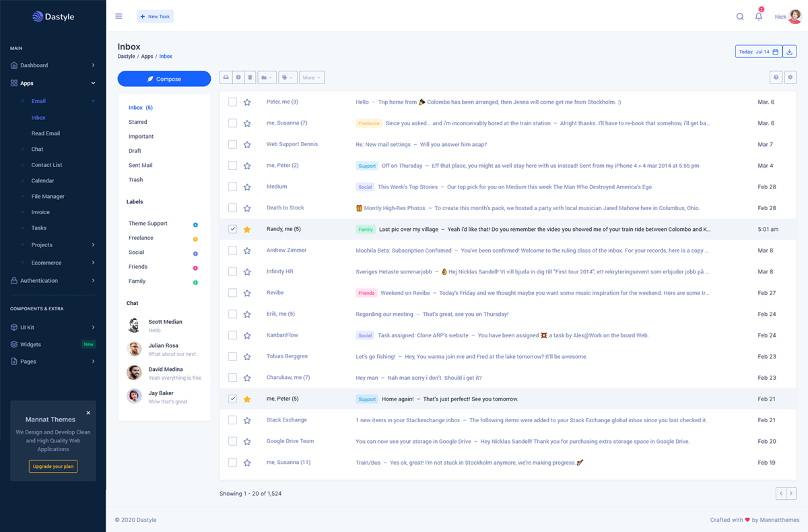Open the notifications bell
Screen dimensions: 808x532
coord(759,17)
